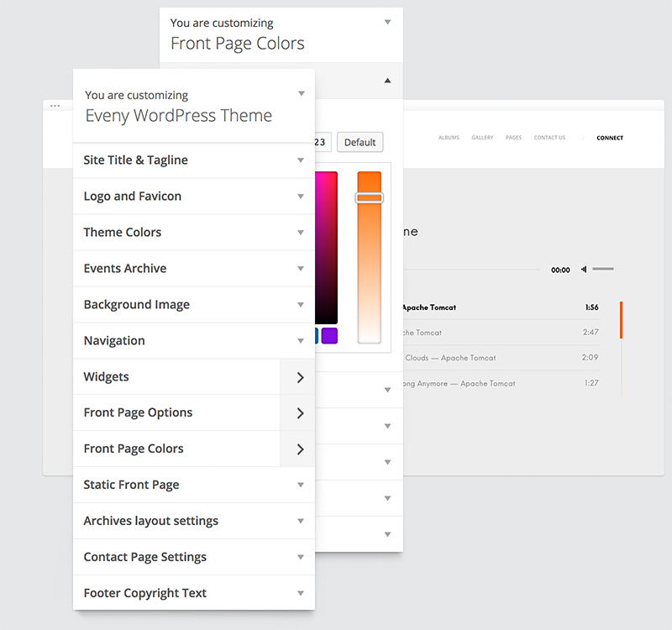
Task: Toggle the Eveny WordPress Theme header arrow
Action: tap(302, 93)
